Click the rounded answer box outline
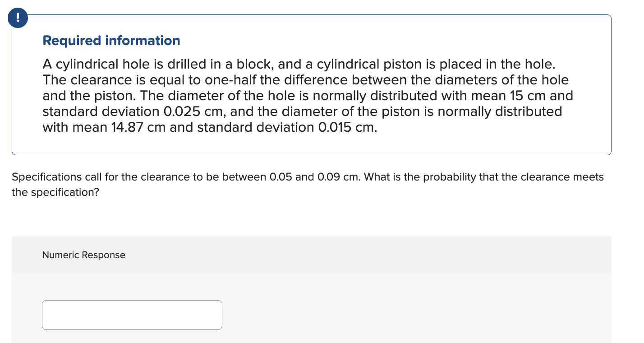This screenshot has height=343, width=644. pyautogui.click(x=132, y=301)
